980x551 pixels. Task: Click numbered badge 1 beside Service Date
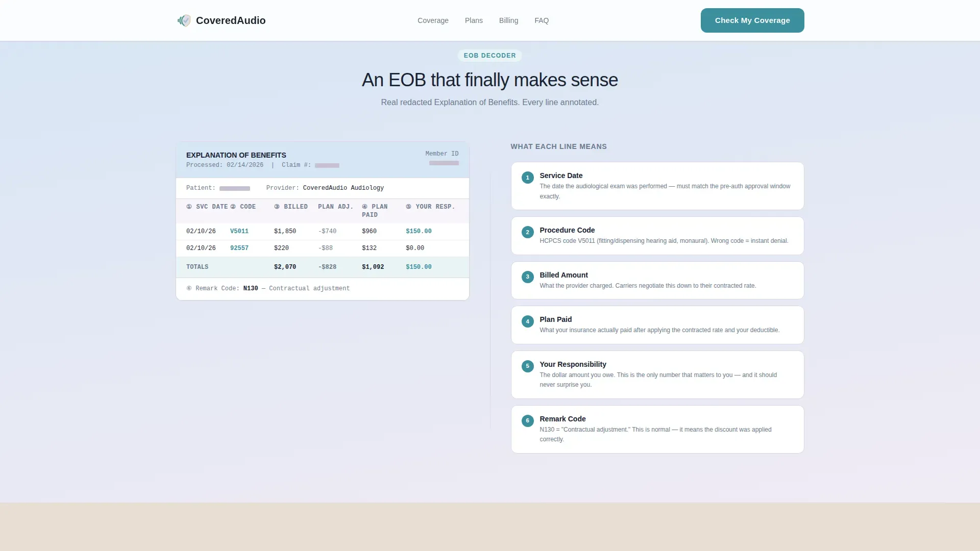pyautogui.click(x=528, y=178)
